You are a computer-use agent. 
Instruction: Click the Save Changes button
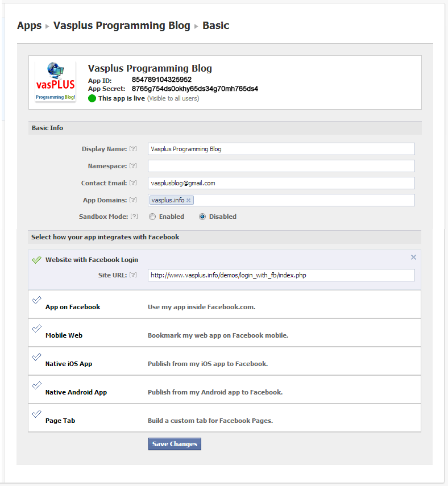pos(175,444)
